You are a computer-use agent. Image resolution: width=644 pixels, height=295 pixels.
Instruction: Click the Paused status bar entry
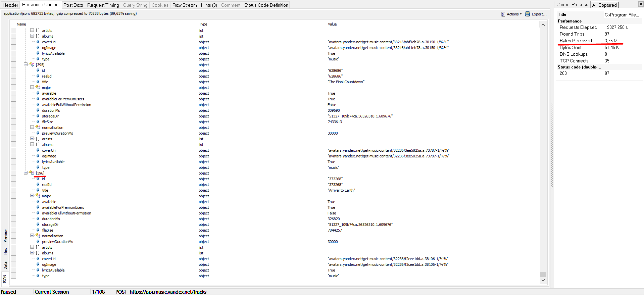coord(8,292)
